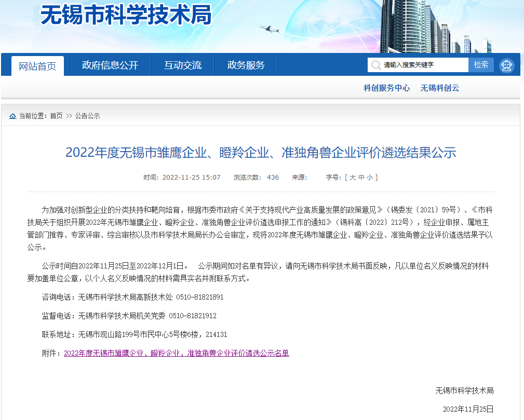Viewport: 524px width, 420px height.
Task: Go to the 无锡科创云 link
Action: (439, 88)
